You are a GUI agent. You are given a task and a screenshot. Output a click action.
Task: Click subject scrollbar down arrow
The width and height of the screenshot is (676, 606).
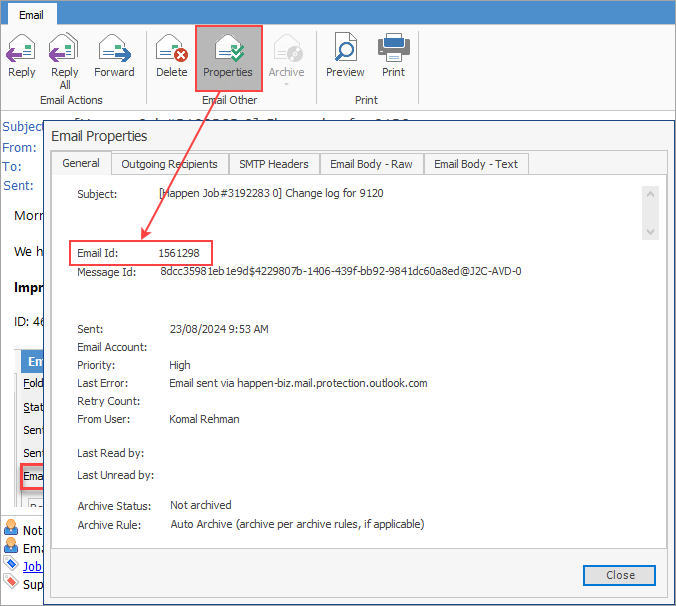point(650,232)
